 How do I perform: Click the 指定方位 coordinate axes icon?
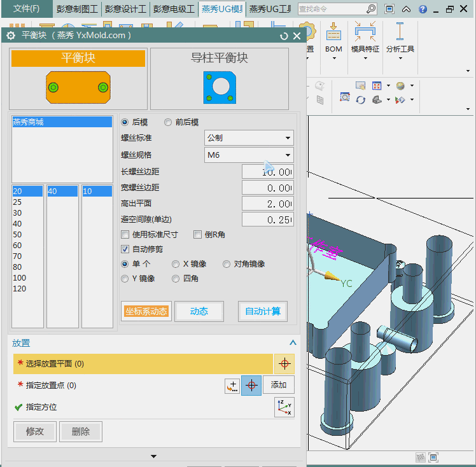(x=284, y=407)
